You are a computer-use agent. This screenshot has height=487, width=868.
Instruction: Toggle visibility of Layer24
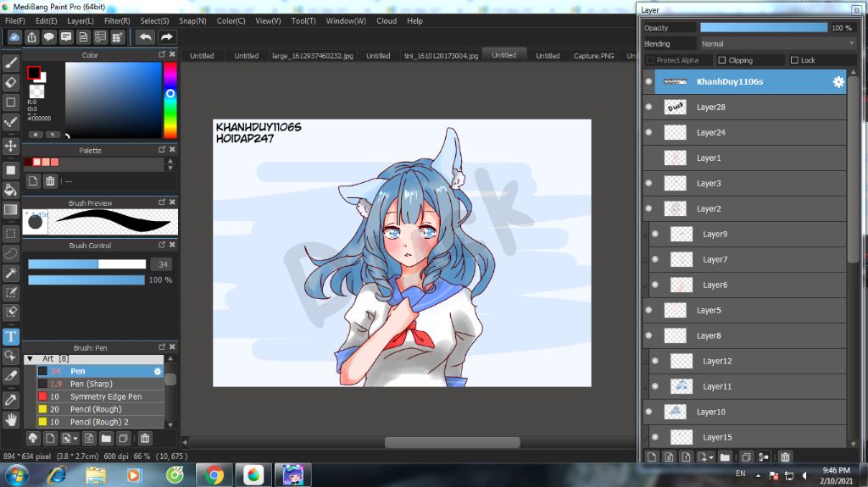[x=648, y=132]
